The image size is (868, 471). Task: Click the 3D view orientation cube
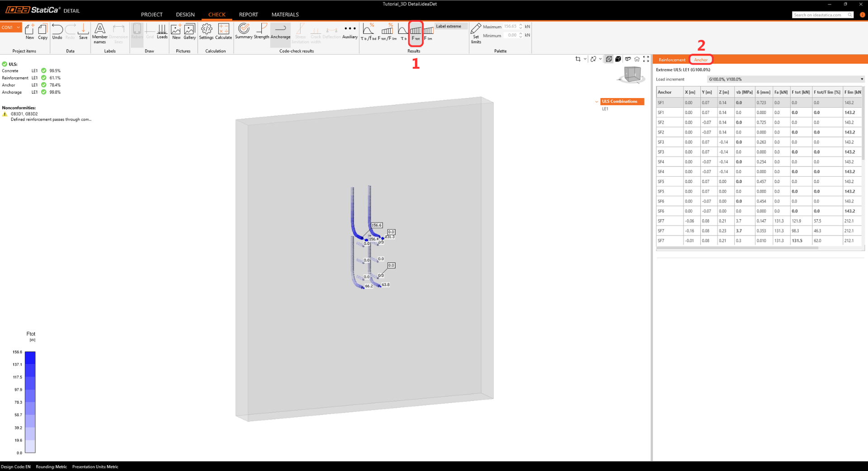(x=632, y=74)
